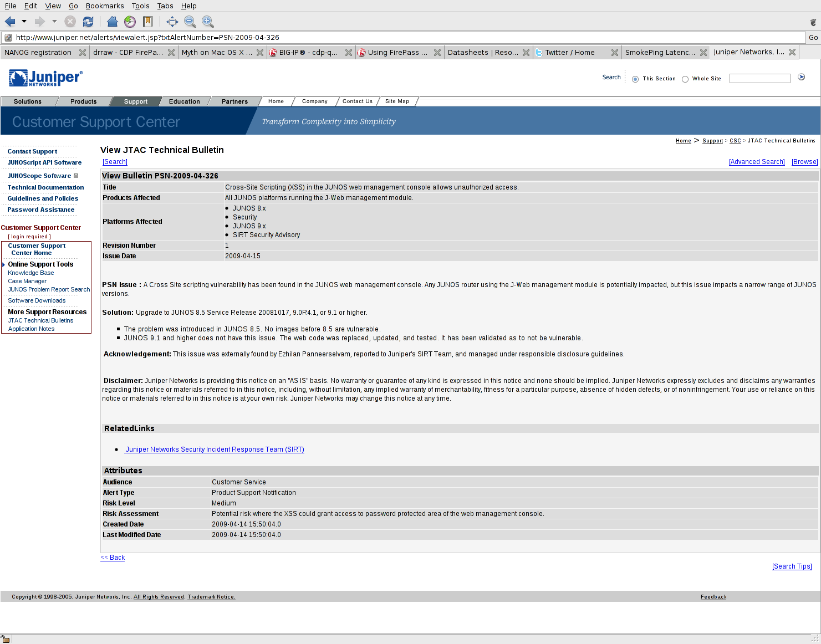Click the BIG-IP tab favicon
821x644 pixels.
coord(273,53)
